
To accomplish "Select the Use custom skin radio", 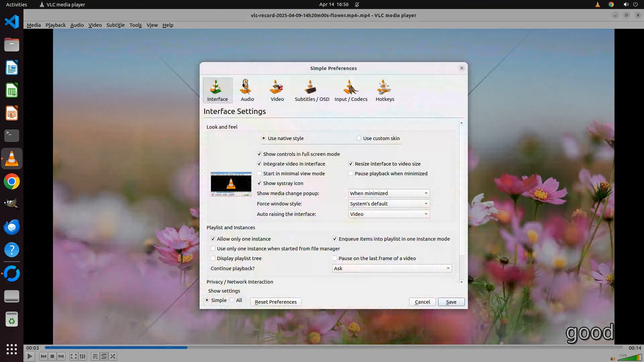I will (359, 138).
